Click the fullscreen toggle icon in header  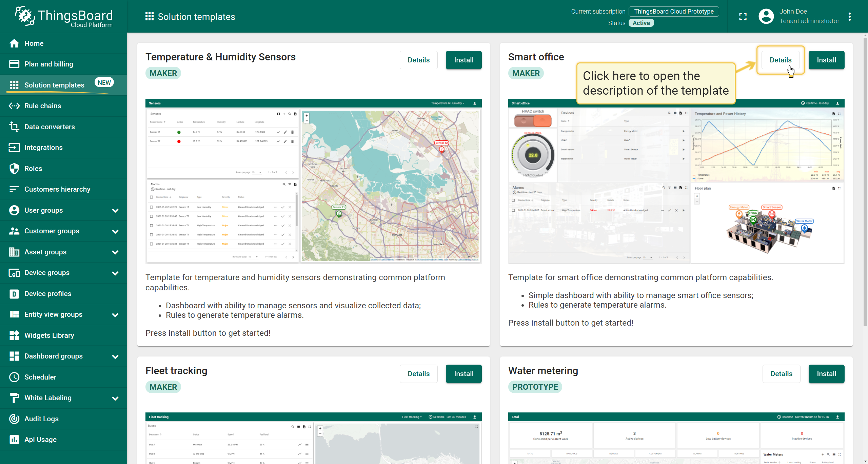click(743, 17)
